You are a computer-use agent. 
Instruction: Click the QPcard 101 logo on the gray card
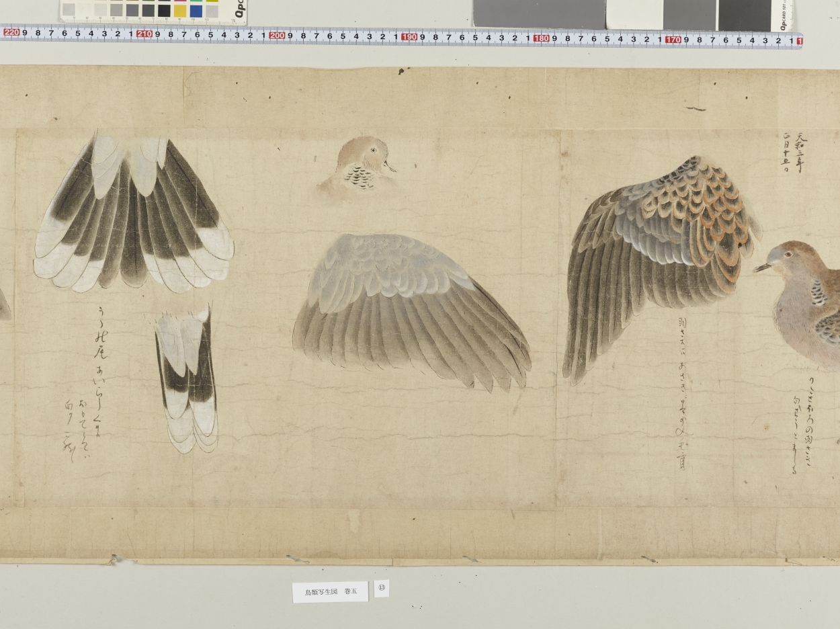pyautogui.click(x=784, y=17)
